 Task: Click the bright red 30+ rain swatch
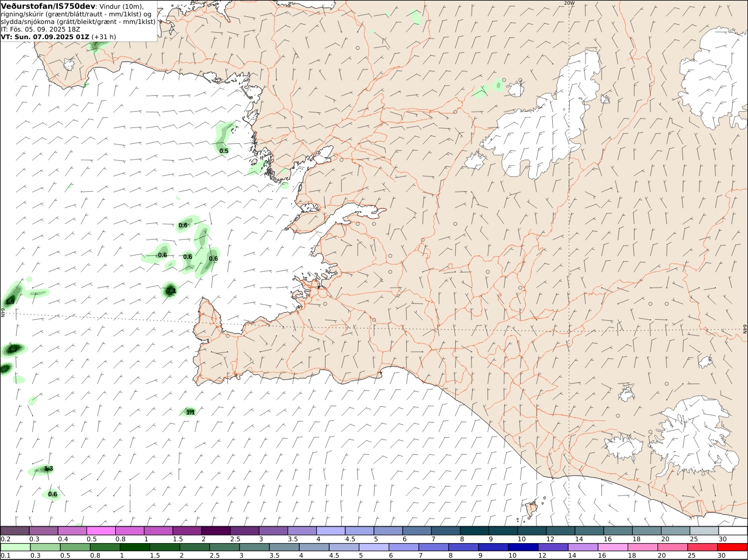coord(733,547)
